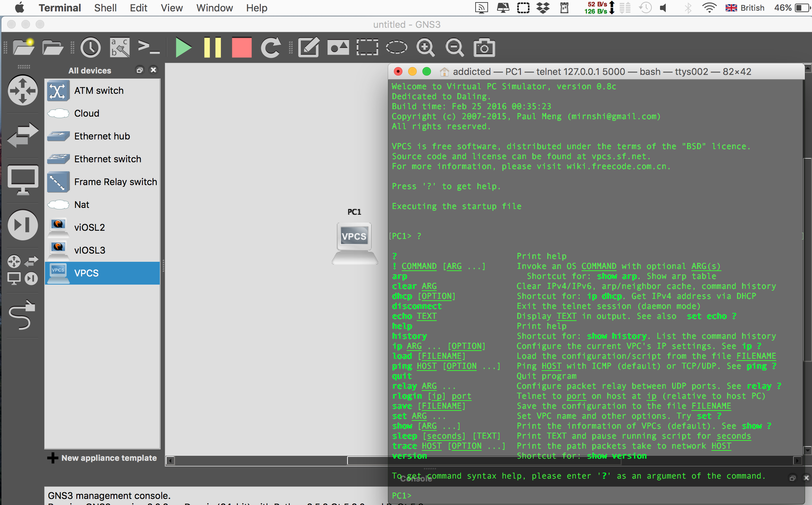This screenshot has height=505, width=812.
Task: Select Ethernet switch in the device list
Action: click(x=102, y=159)
